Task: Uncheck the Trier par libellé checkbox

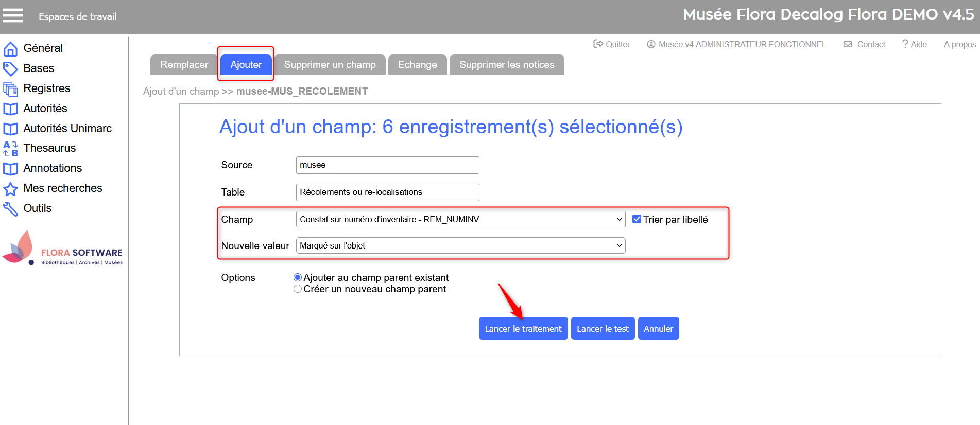Action: click(637, 219)
